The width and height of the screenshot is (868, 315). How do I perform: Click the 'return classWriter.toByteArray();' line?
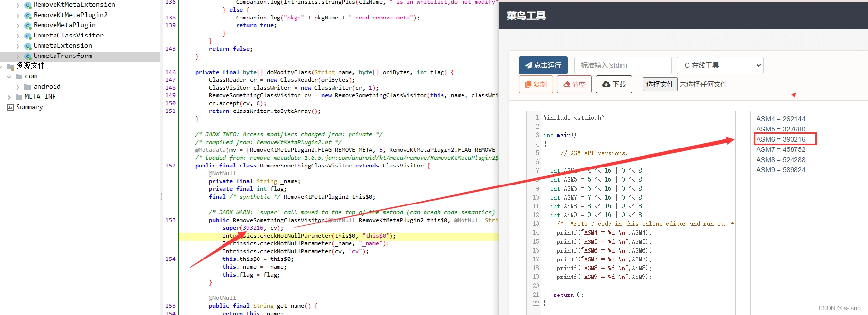265,111
